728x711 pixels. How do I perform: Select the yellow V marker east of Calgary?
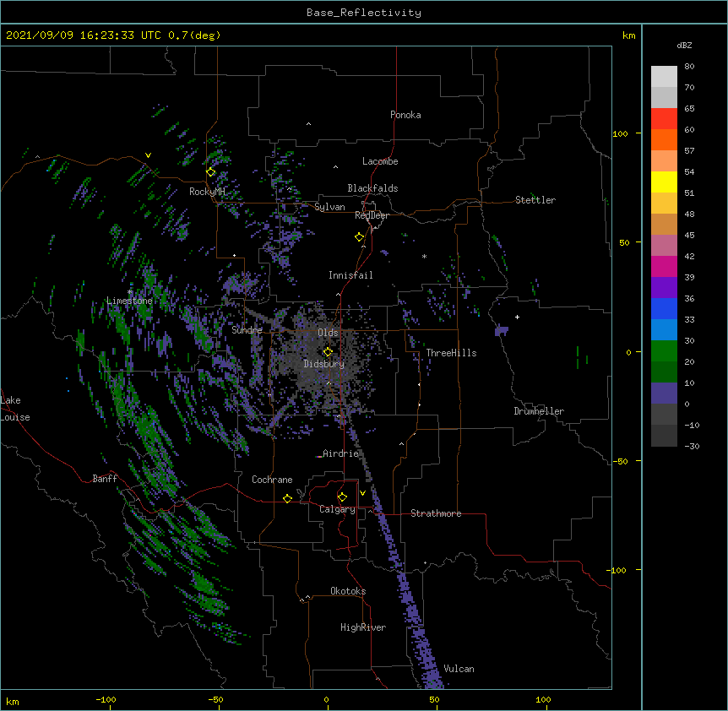362,493
